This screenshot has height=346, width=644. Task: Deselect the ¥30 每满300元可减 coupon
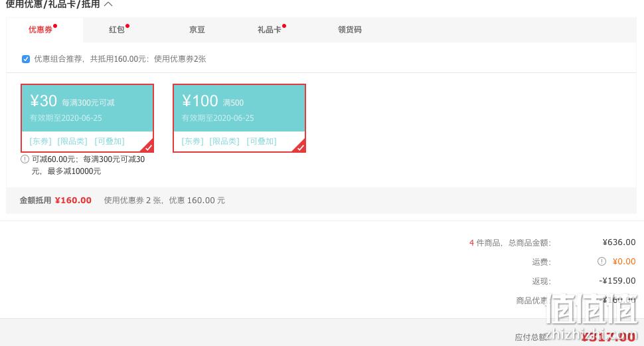click(x=88, y=118)
